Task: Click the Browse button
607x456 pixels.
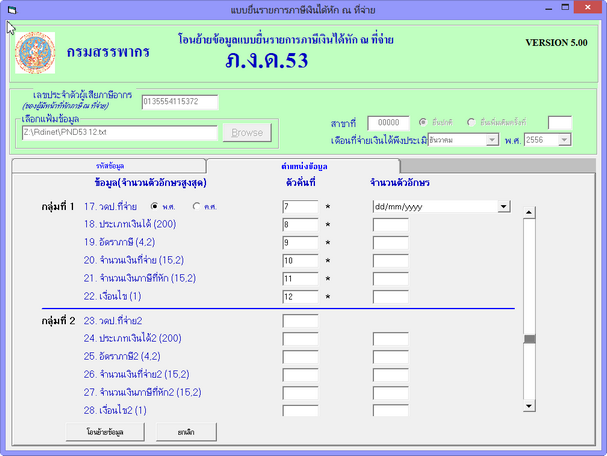Action: [x=247, y=132]
